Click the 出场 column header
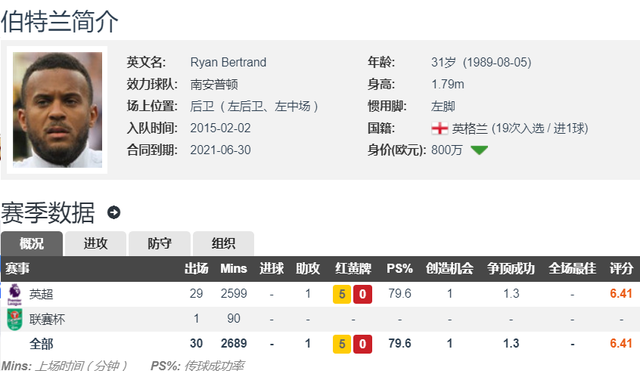Image resolution: width=640 pixels, height=371 pixels. pyautogui.click(x=196, y=269)
